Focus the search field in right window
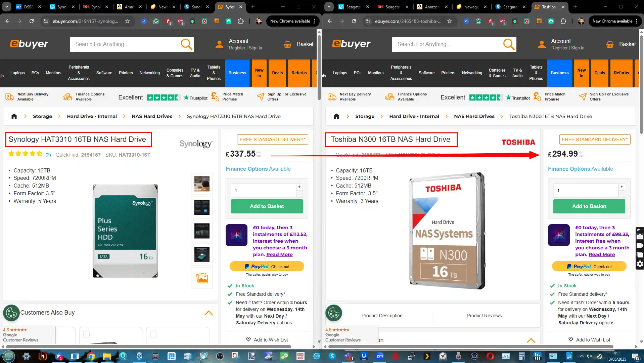The image size is (644, 363). coord(447,44)
